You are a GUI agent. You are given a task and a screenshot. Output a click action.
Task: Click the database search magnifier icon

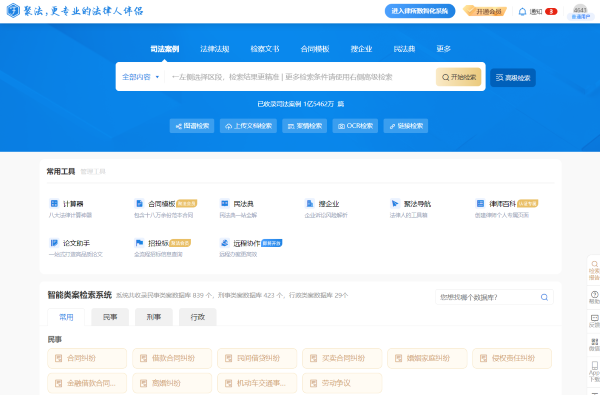(544, 297)
